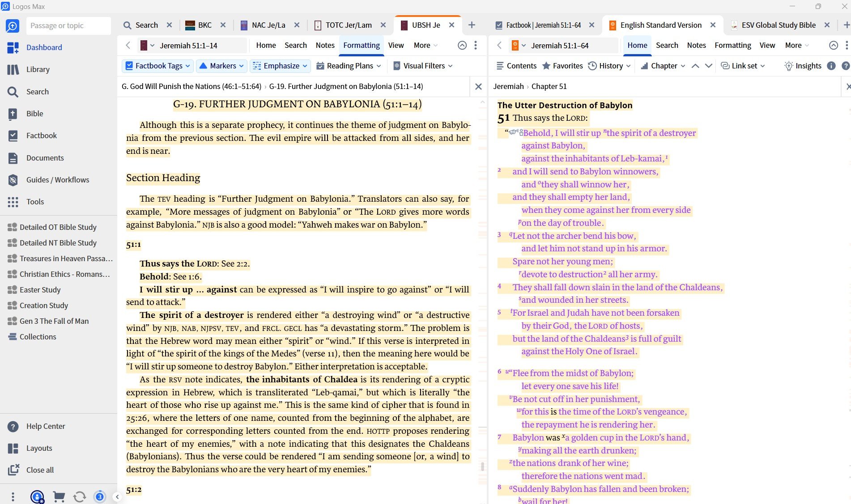Open the Link set dropdown
Viewport: 851px width, 504px height.
tap(743, 66)
